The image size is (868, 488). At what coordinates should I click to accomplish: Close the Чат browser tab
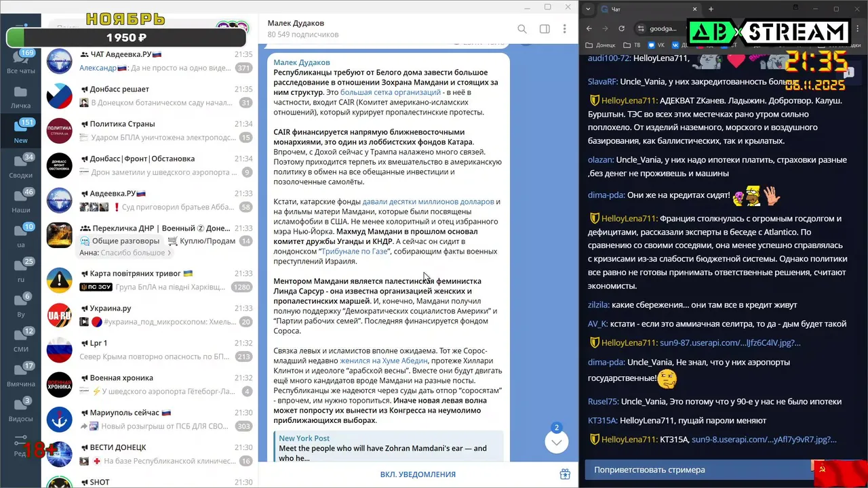pos(694,9)
